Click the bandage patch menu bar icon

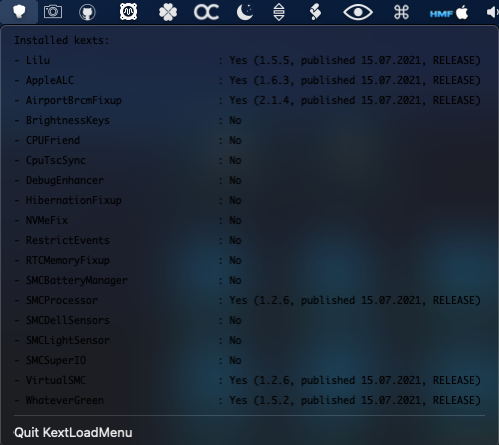315,12
